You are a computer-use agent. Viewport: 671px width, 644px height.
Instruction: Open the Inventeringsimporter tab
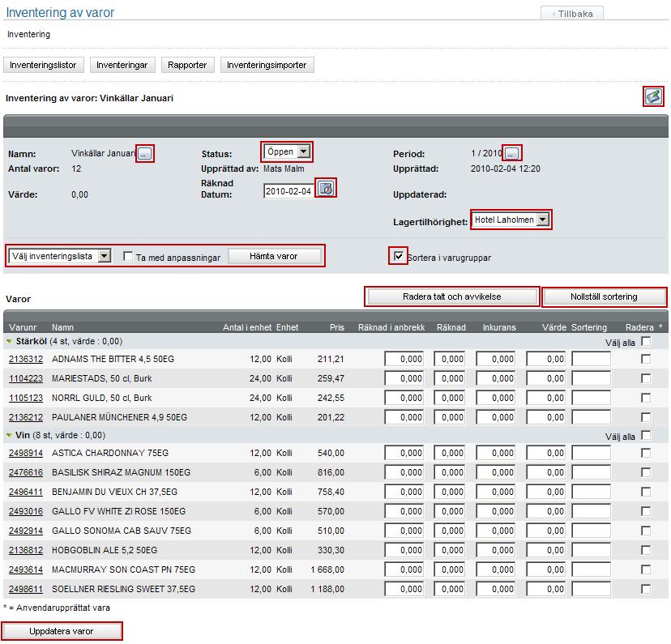tap(267, 65)
